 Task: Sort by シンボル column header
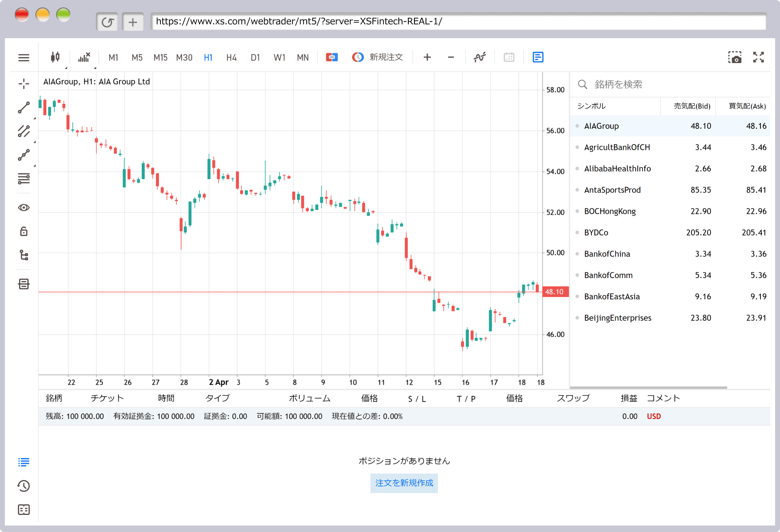pos(591,106)
